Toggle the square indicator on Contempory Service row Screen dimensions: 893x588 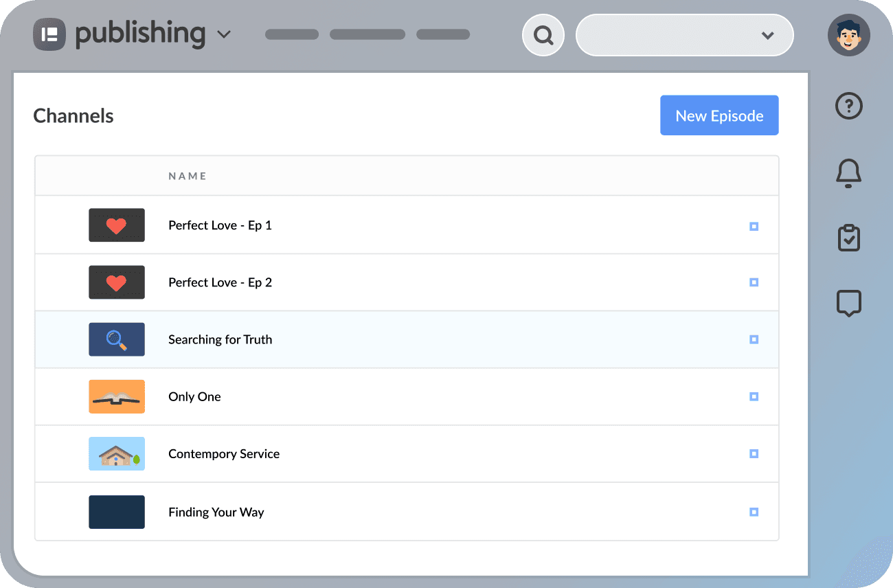(x=754, y=453)
